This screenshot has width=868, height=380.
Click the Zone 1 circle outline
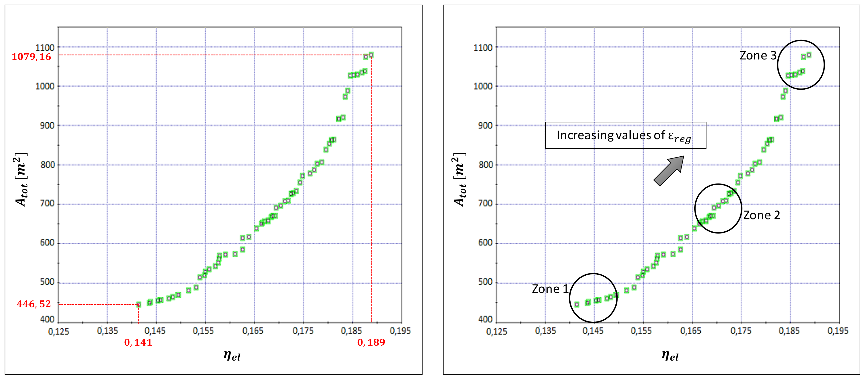(570, 298)
